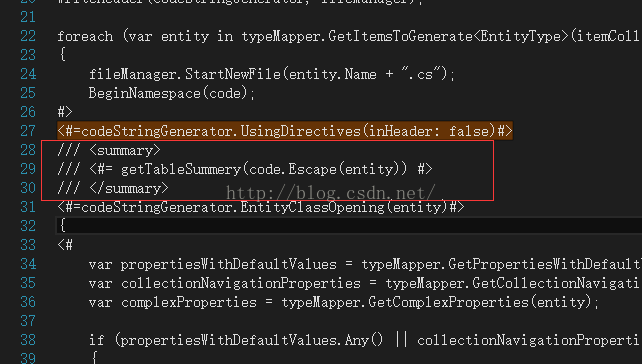This screenshot has height=364, width=642.
Task: Click propertiesWithDefaultValues variable on line 34
Action: tap(228, 264)
